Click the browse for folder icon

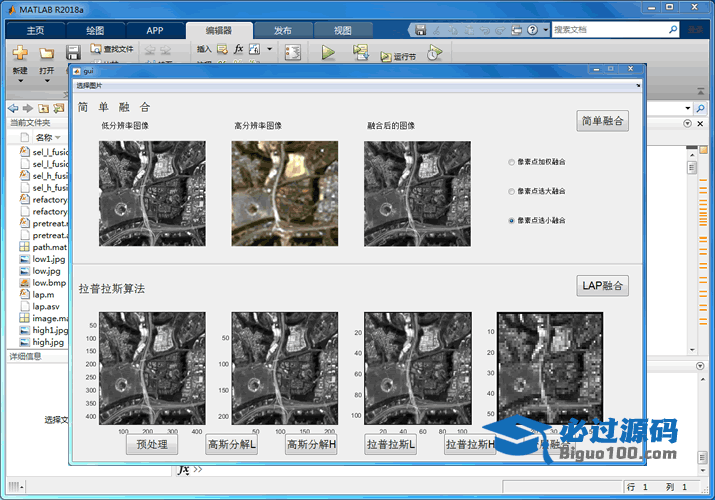coord(58,108)
